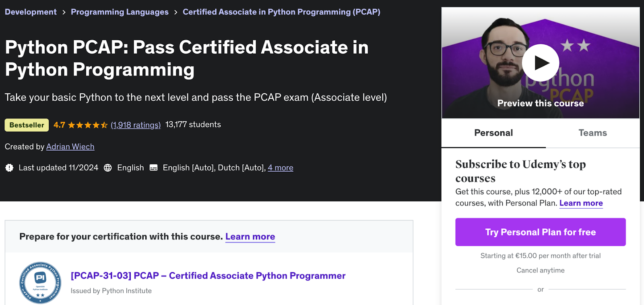Click the 4.7 rating number

click(x=59, y=125)
